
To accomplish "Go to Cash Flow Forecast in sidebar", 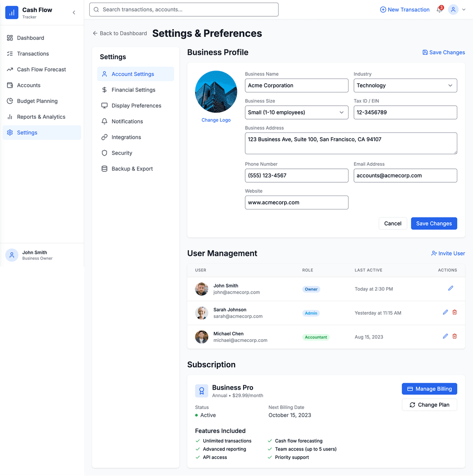I will pyautogui.click(x=41, y=70).
